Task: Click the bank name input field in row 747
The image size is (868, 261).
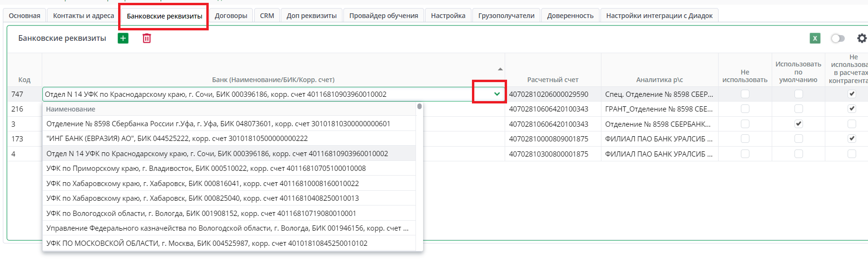Action: coord(256,94)
